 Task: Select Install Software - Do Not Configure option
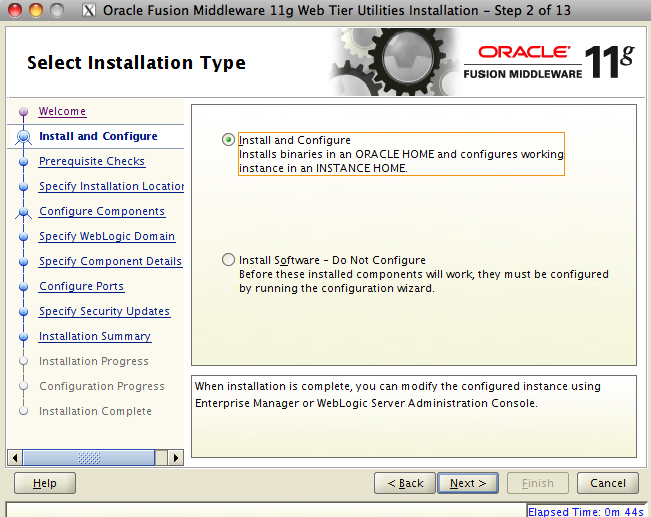click(x=229, y=260)
